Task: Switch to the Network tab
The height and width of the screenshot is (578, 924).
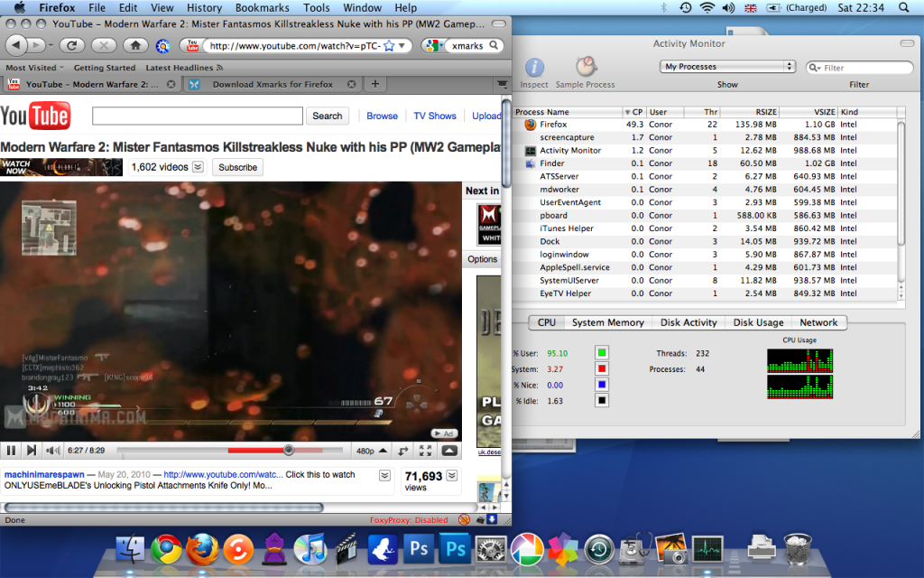Action: coord(818,322)
